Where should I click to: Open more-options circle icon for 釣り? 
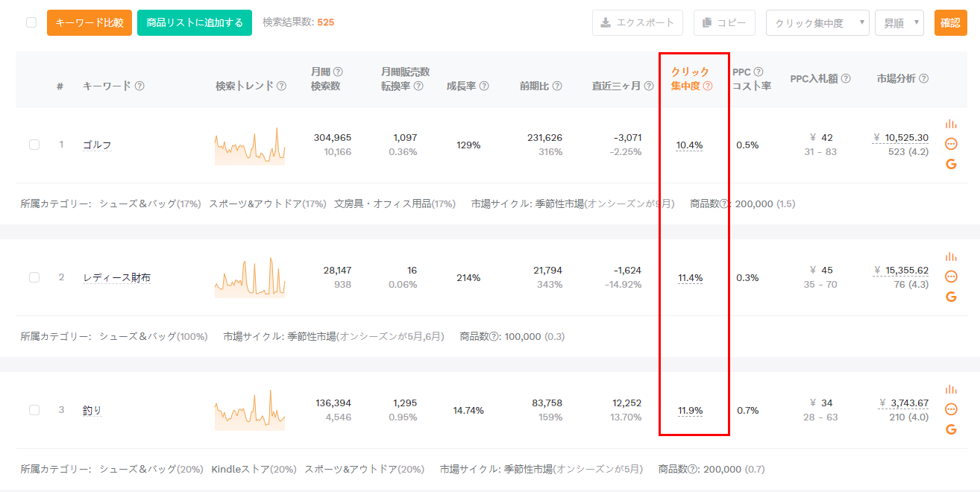click(951, 409)
